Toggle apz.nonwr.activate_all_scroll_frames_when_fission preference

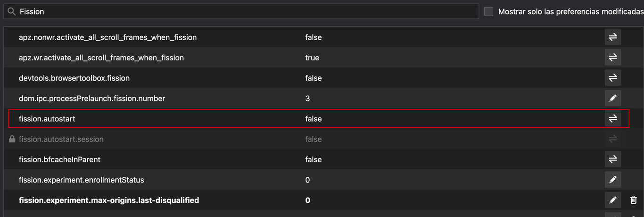tap(612, 37)
